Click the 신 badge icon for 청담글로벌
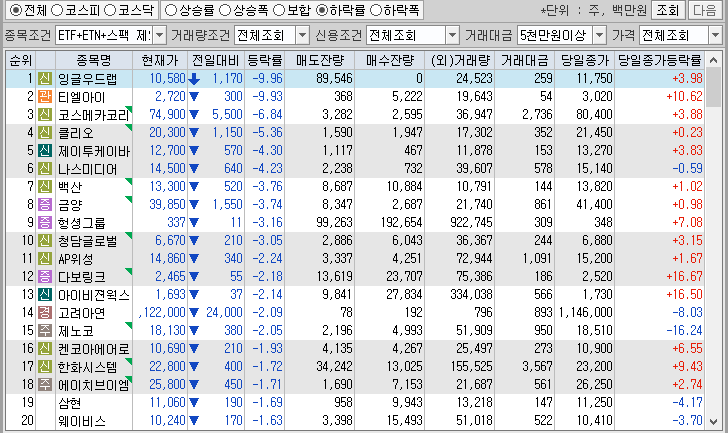Image resolution: width=728 pixels, height=433 pixels. click(x=45, y=240)
